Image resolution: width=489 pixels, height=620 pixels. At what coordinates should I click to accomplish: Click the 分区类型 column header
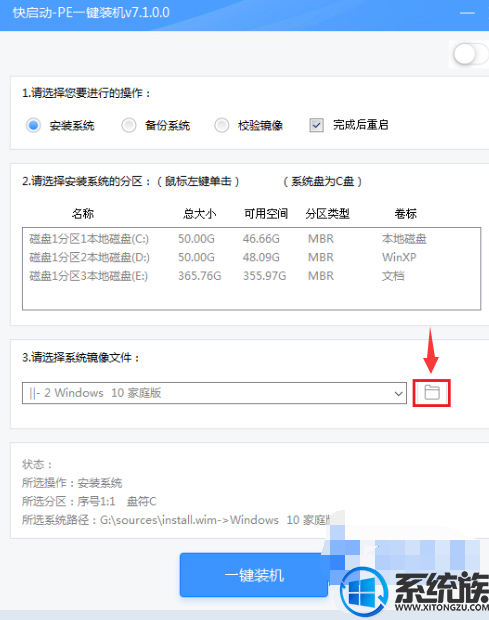point(327,214)
